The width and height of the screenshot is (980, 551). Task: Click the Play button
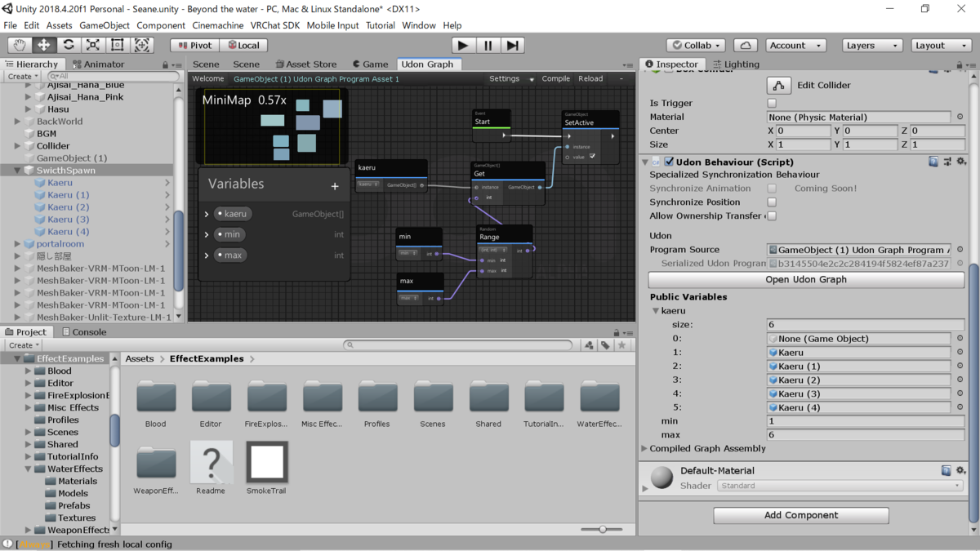[462, 45]
